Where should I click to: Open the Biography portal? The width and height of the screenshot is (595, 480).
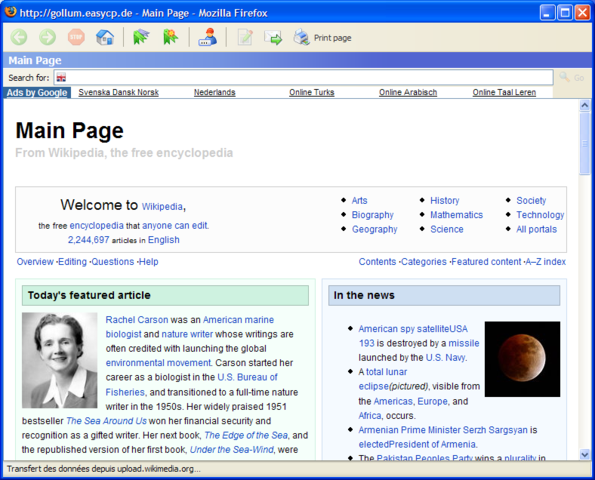(x=372, y=215)
